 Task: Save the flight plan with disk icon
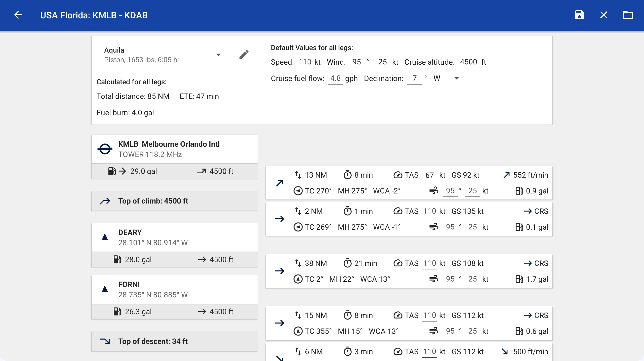click(x=579, y=15)
